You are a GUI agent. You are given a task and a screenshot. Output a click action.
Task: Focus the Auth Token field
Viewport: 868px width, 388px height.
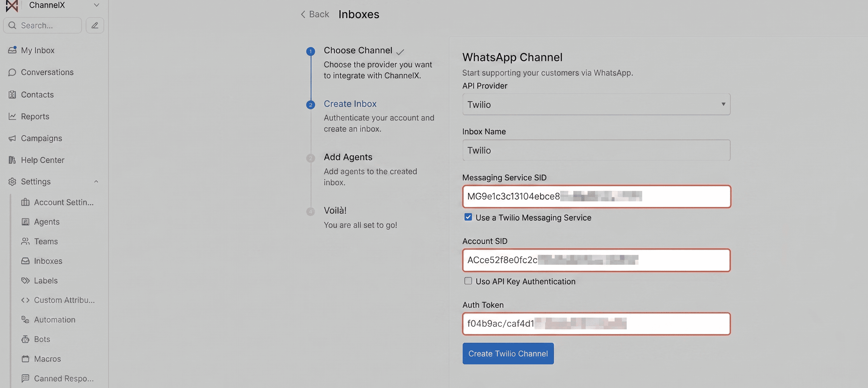tap(596, 324)
